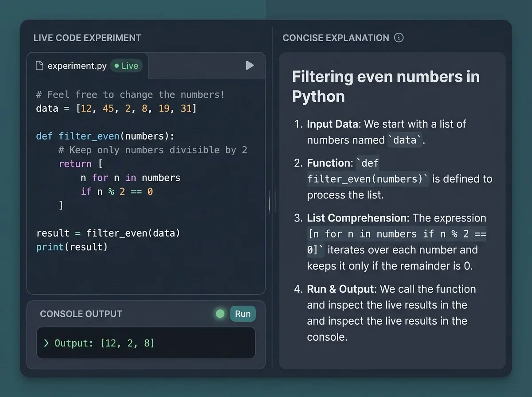The height and width of the screenshot is (397, 532).
Task: Click the "CONSOLE OUTPUT" section label
Action: click(x=81, y=314)
